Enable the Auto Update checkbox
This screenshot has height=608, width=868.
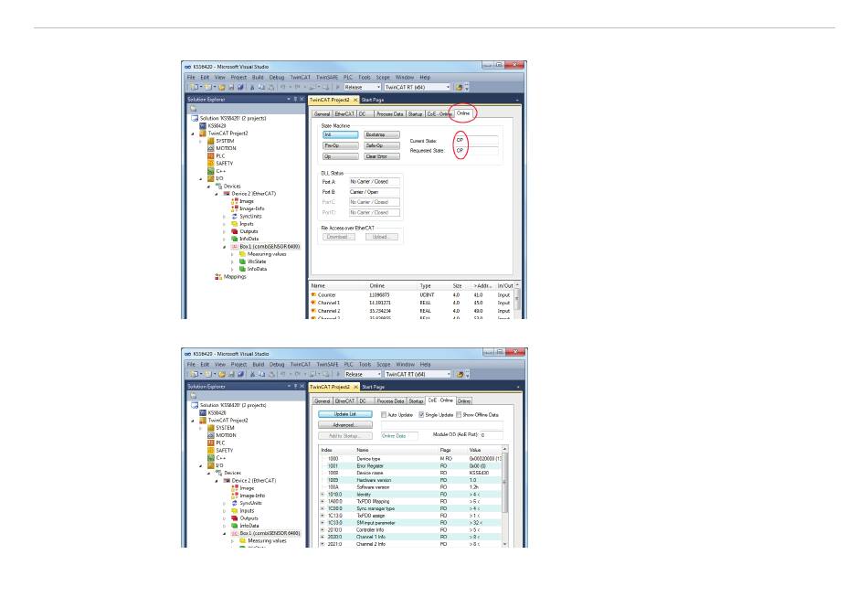coord(384,415)
